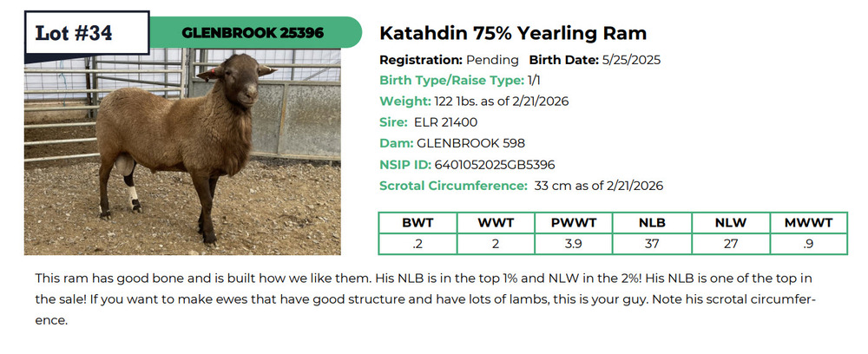
Task: Click the Registration Pending text
Action: (x=449, y=60)
